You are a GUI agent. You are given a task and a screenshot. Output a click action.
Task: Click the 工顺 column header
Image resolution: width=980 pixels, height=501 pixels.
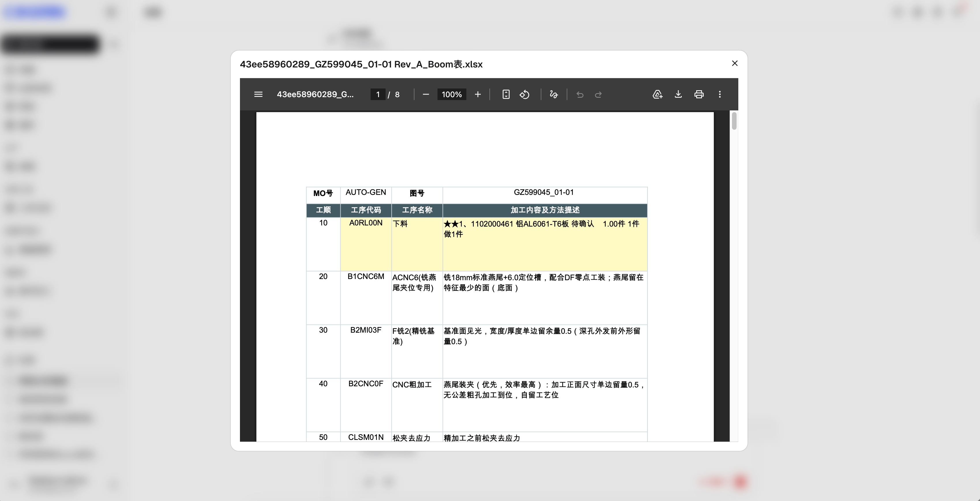coord(323,210)
